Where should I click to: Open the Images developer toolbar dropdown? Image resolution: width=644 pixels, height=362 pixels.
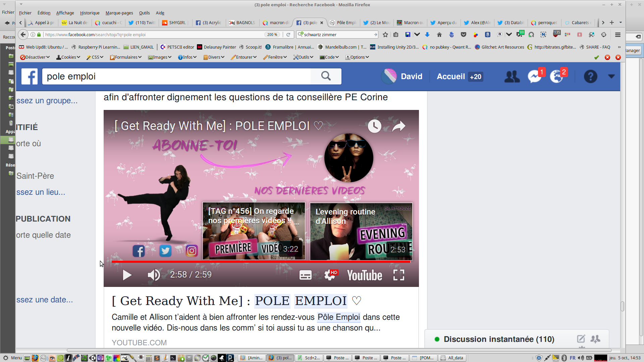(160, 57)
